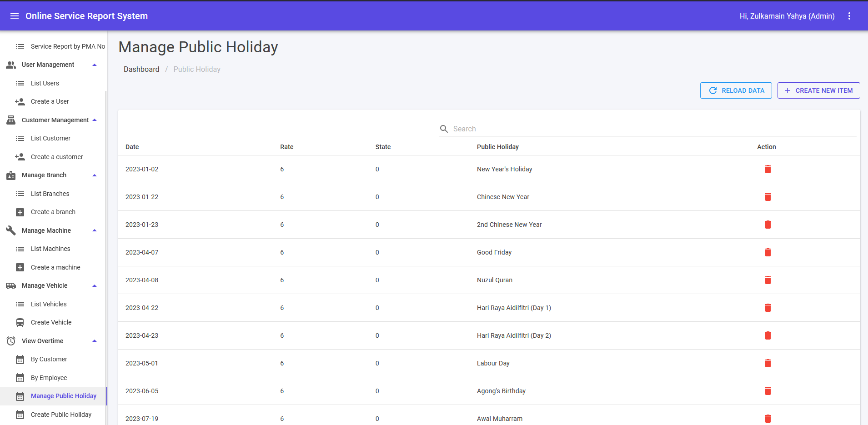Click calendar icon beside By Employee
The image size is (868, 425).
20,378
